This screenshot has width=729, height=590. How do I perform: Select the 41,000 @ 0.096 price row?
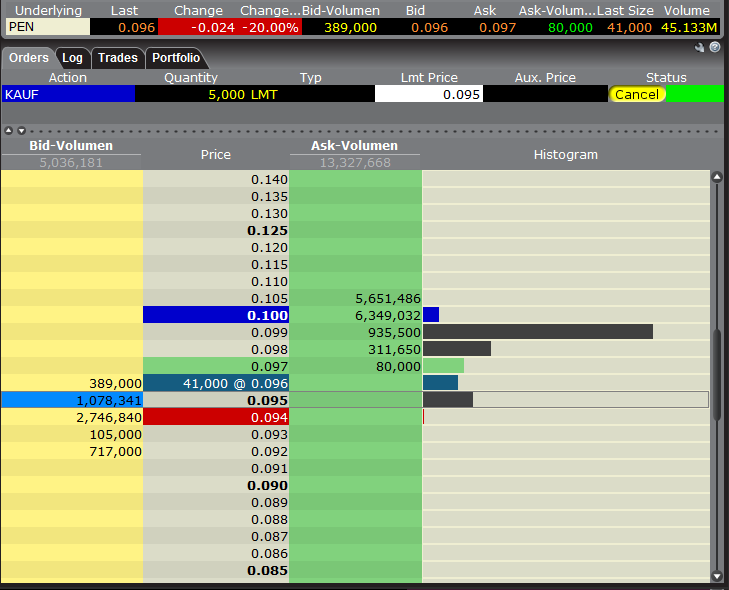pos(216,383)
